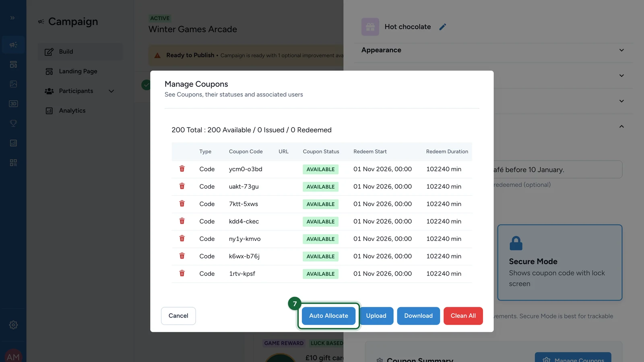Click the ACTIVE campaign status badge

(x=160, y=18)
